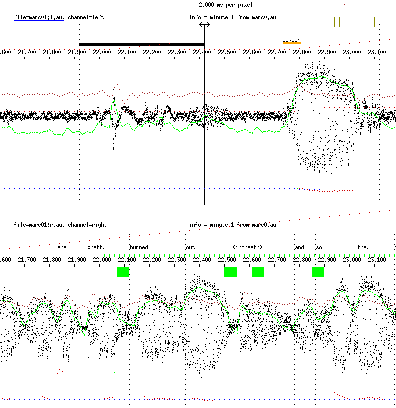The height and width of the screenshot is (408, 396).
Task: Click the blue underlined file name in the upper panel
Action: coord(39,17)
